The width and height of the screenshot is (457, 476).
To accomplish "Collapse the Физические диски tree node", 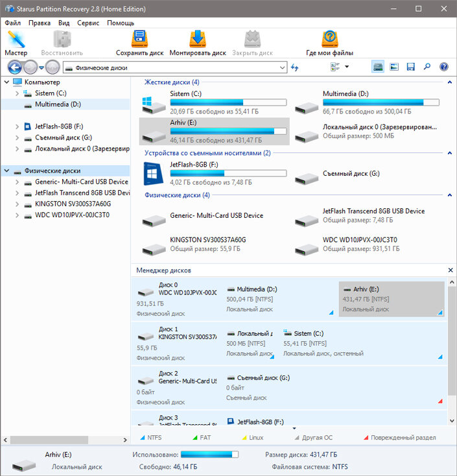I will click(6, 171).
